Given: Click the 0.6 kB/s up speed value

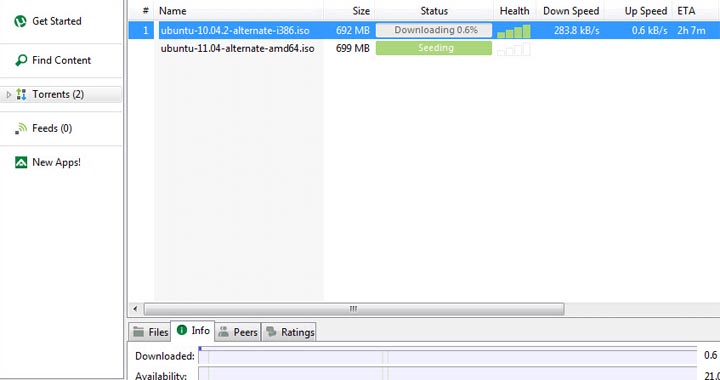Looking at the screenshot, I should (x=650, y=31).
